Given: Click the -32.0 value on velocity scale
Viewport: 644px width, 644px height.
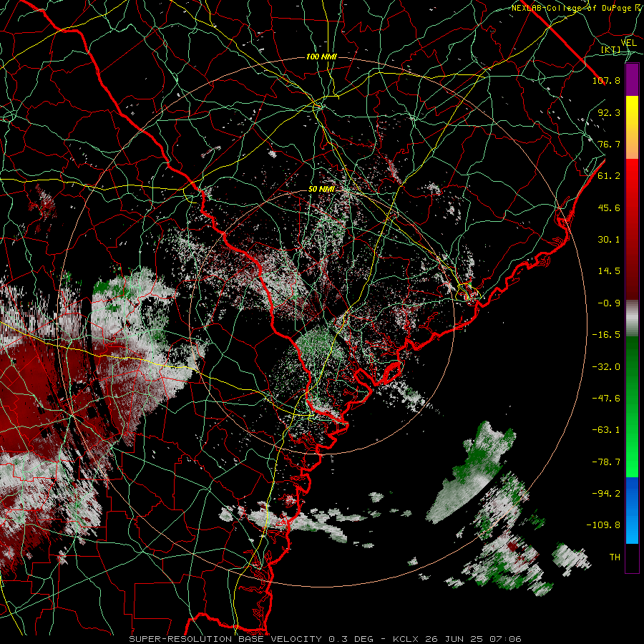Looking at the screenshot, I should [606, 367].
